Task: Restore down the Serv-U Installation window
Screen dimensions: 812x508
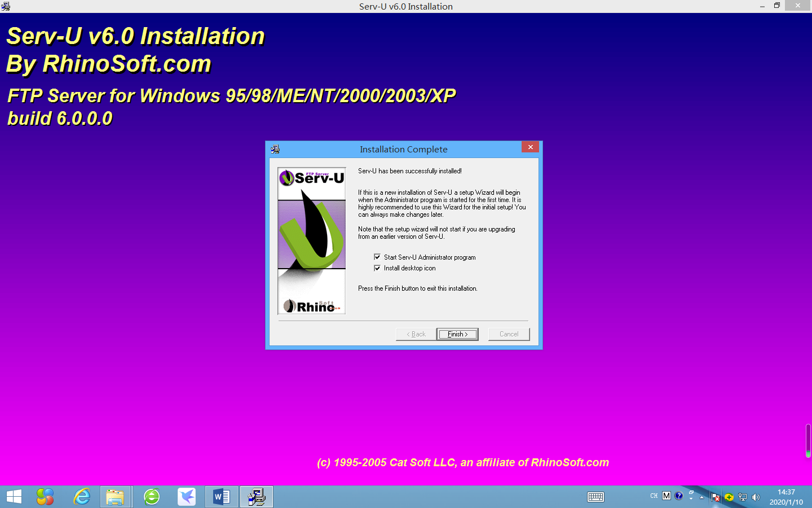Action: (777, 6)
